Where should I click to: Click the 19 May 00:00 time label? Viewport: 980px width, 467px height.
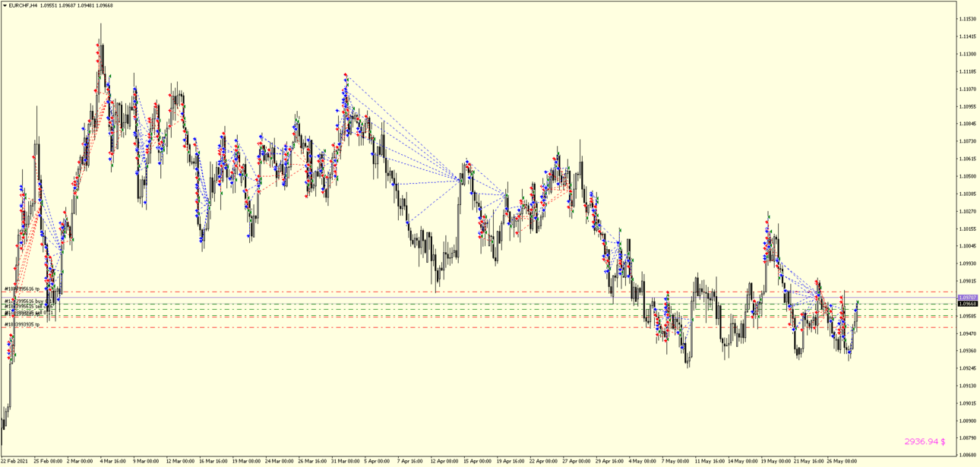(x=775, y=461)
